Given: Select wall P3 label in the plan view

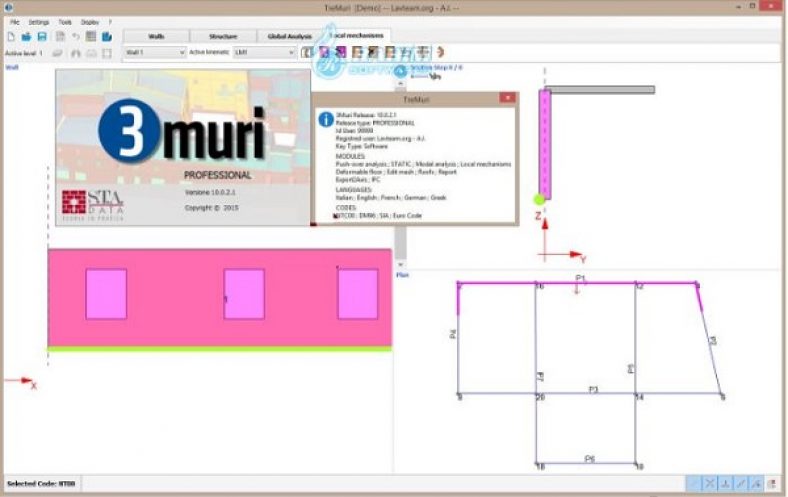Looking at the screenshot, I should (594, 389).
